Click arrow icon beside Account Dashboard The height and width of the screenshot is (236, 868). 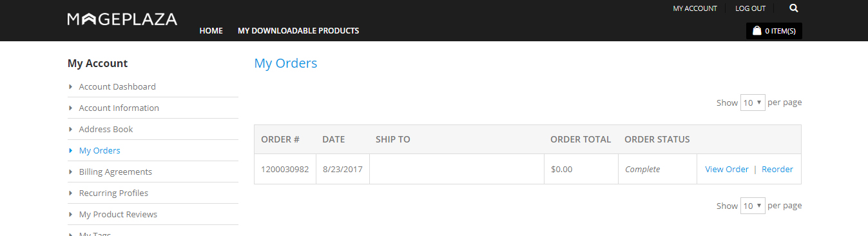[70, 86]
